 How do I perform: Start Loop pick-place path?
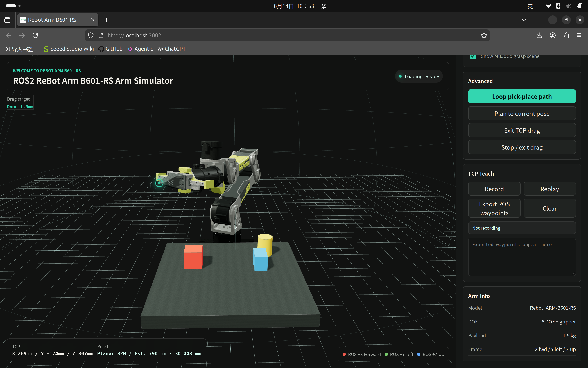(x=522, y=96)
